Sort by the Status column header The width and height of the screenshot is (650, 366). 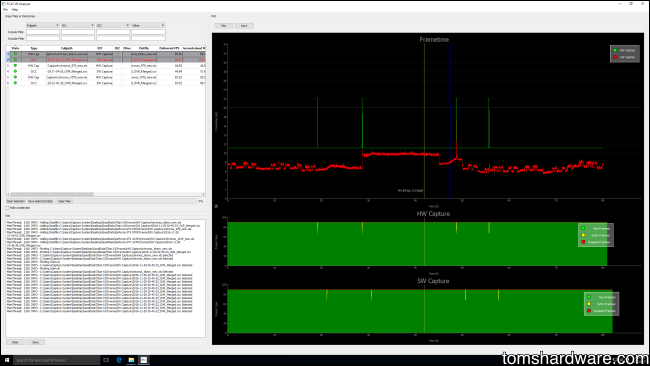coord(15,48)
